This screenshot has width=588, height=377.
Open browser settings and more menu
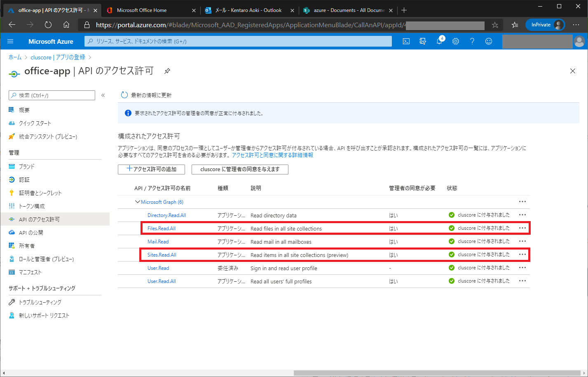[576, 25]
